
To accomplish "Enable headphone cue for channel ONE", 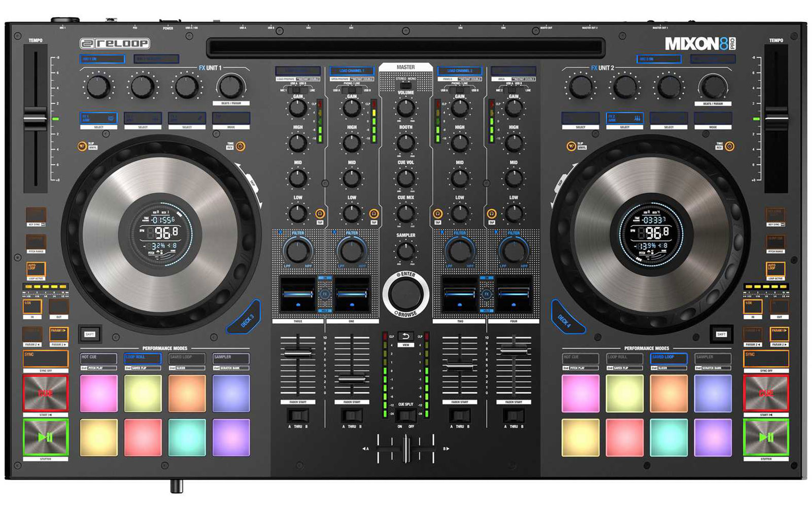I will pos(374,214).
